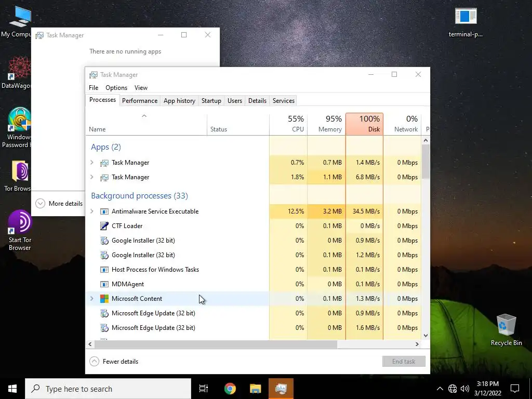Switch to the Startup tab
This screenshot has width=532, height=399.
[211, 101]
